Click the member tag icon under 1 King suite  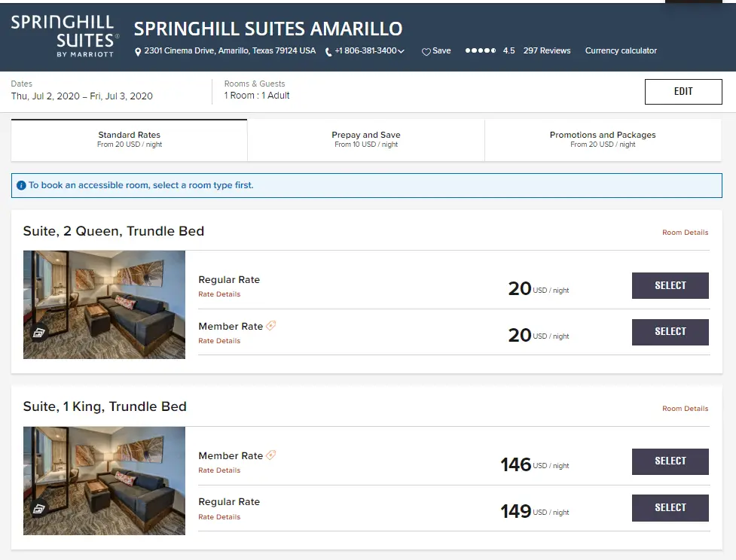coord(271,455)
